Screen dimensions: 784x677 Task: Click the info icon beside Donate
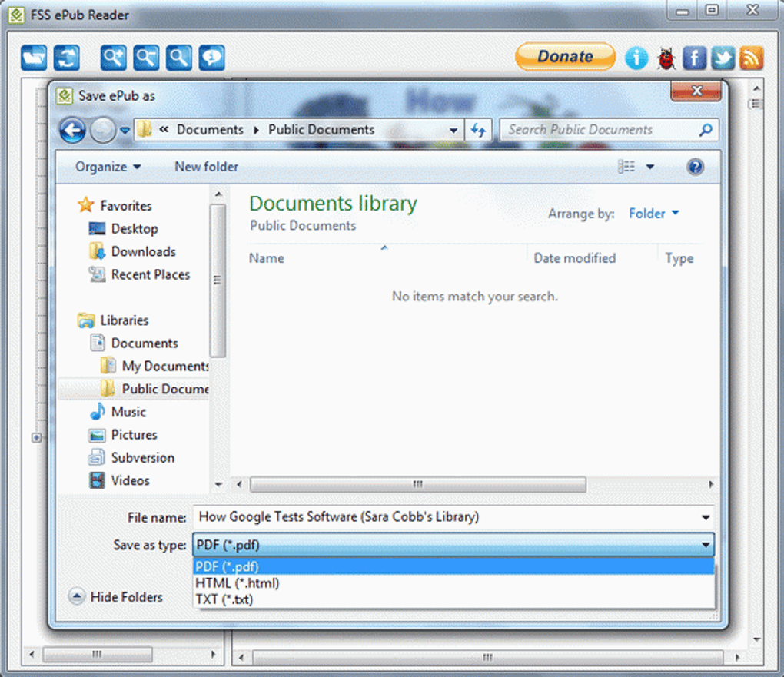coord(636,58)
